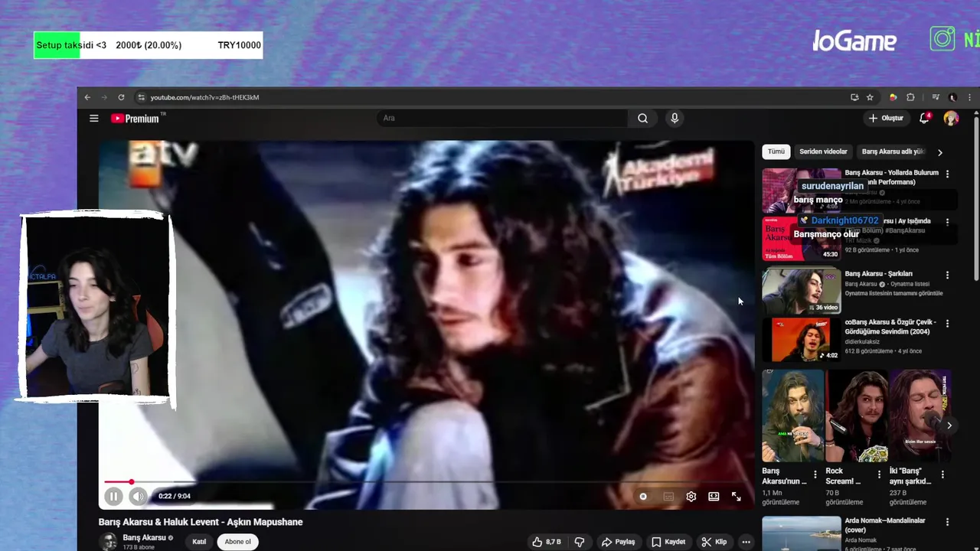This screenshot has height=551, width=980.
Task: Open the browser profile avatar icon
Action: (x=952, y=97)
